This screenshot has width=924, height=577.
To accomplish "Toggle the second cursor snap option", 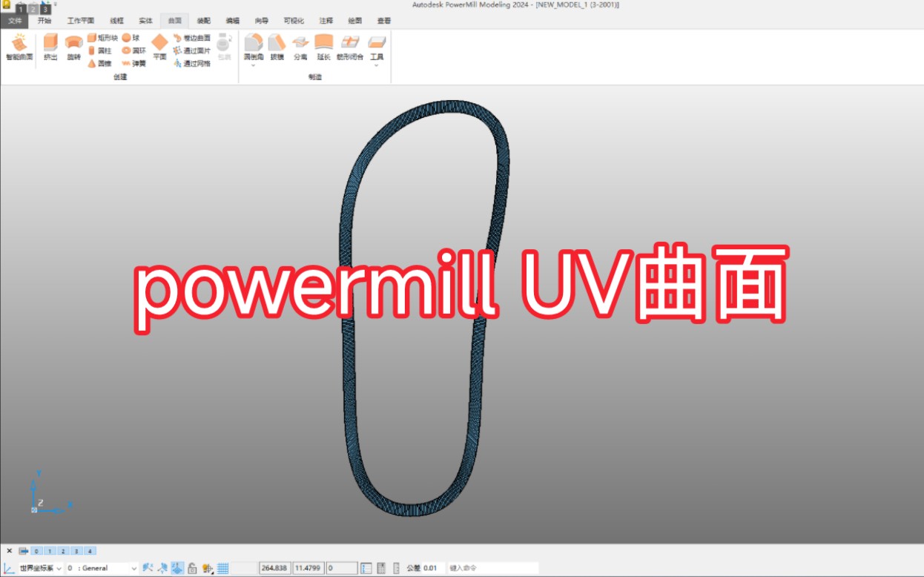I will 162,568.
